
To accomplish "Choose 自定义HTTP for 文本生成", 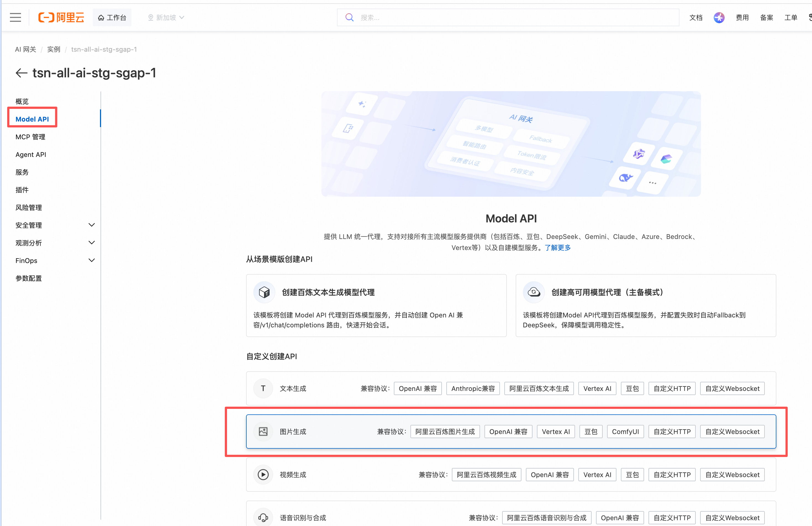I will click(672, 388).
